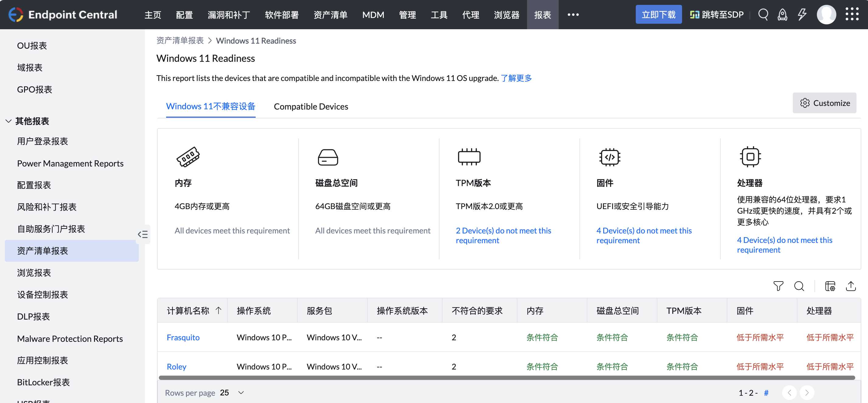Click the 立即下载 button
Image resolution: width=868 pixels, height=403 pixels.
(x=658, y=14)
